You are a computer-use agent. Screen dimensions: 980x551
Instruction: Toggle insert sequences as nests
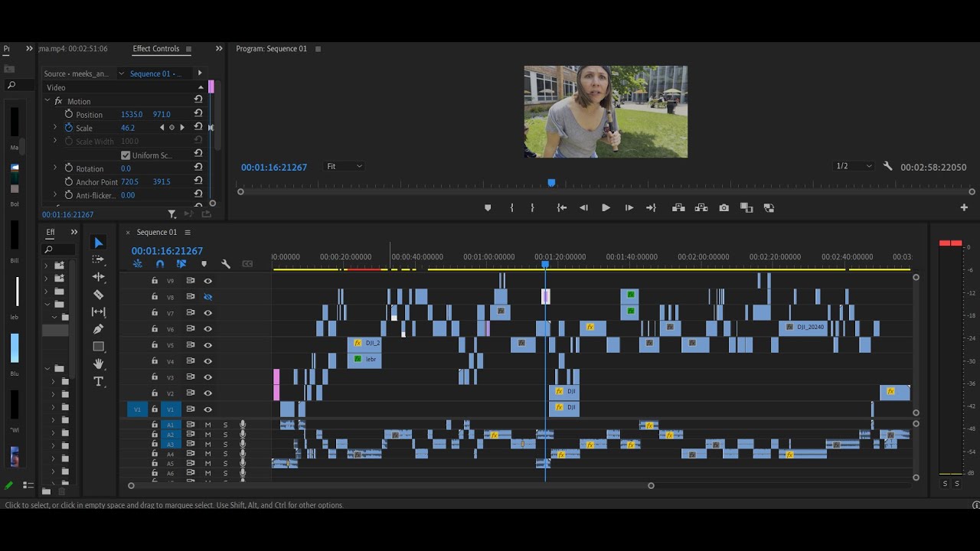click(138, 264)
